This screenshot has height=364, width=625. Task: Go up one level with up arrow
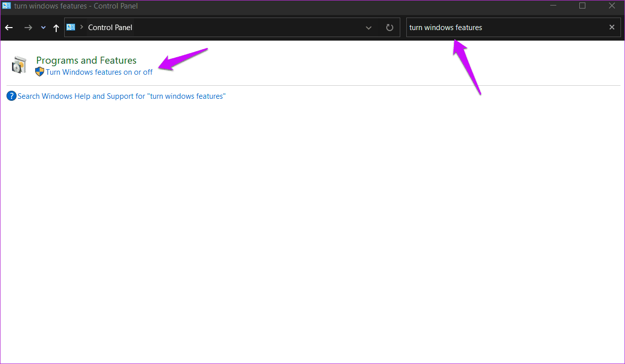tap(56, 28)
